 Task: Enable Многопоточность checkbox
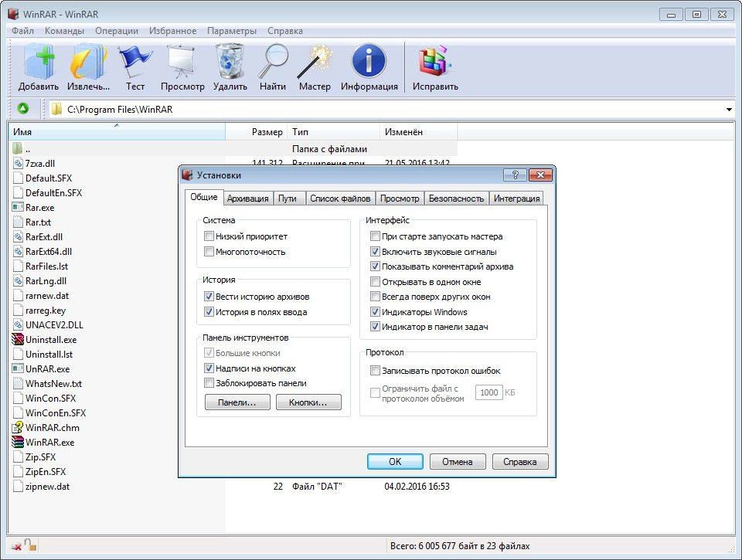click(x=209, y=252)
